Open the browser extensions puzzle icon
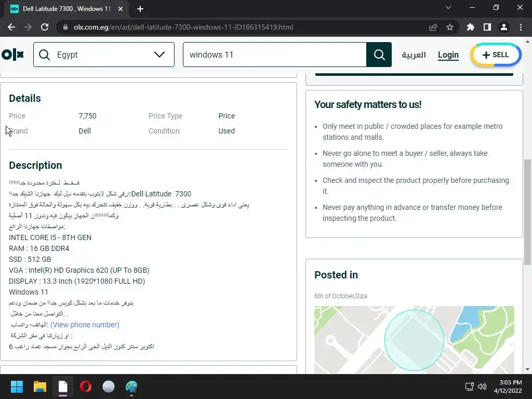The width and height of the screenshot is (532, 399). [470, 27]
